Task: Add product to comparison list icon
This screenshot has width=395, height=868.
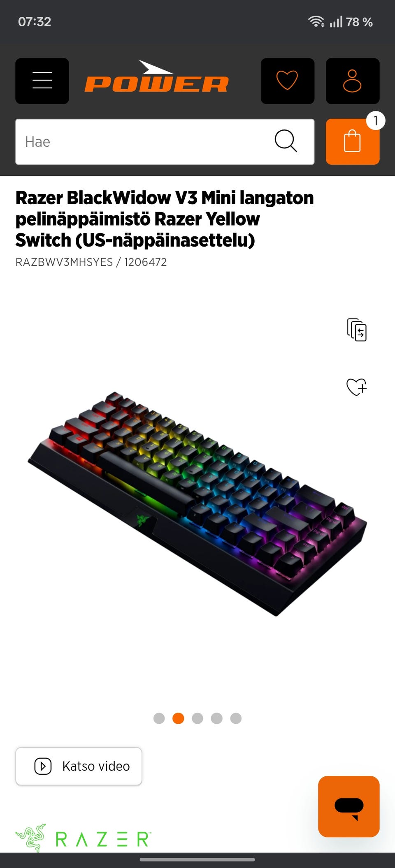Action: point(356,330)
